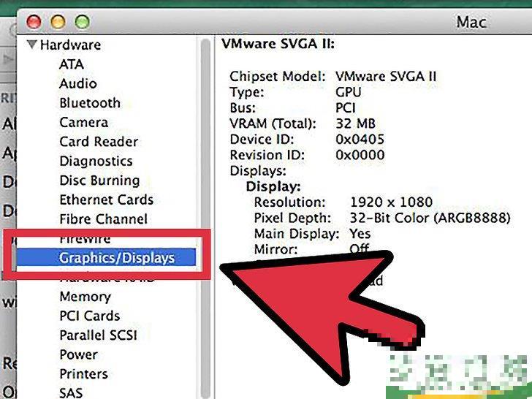Select PCI Cards in the sidebar
This screenshot has height=399, width=532.
coord(89,316)
